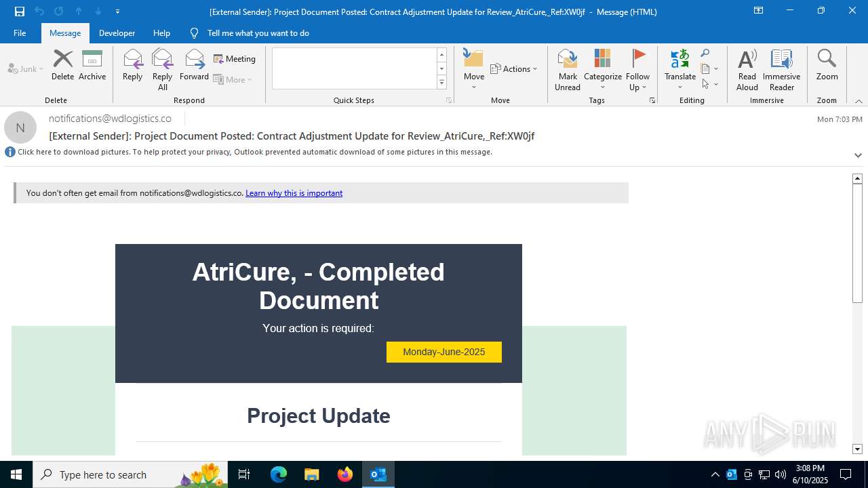Open the Categorize color menu

pos(602,69)
